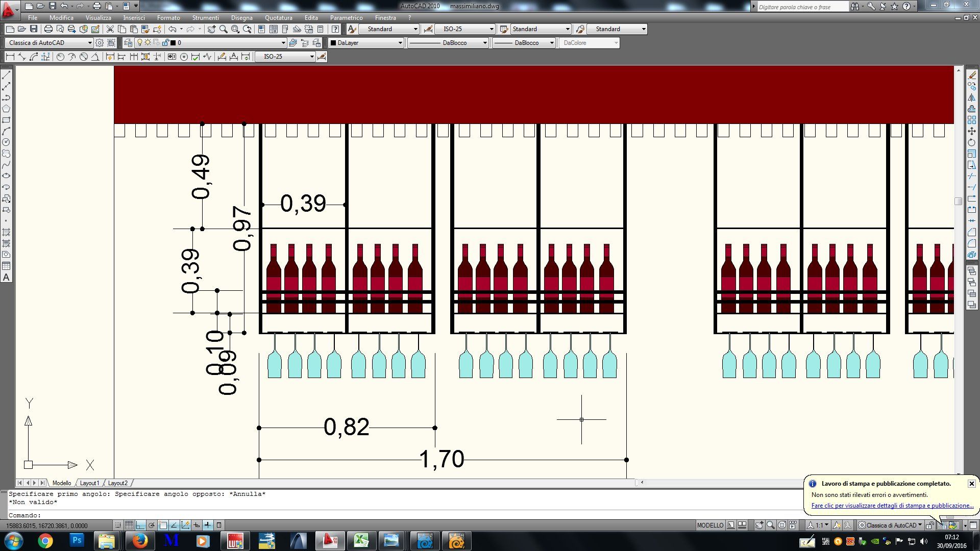Open the Quotatura menu

click(278, 17)
